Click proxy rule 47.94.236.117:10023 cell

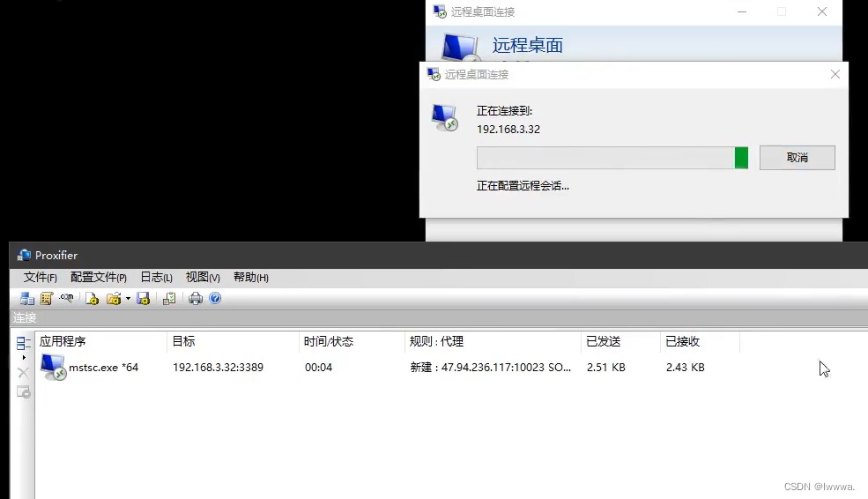pos(491,367)
